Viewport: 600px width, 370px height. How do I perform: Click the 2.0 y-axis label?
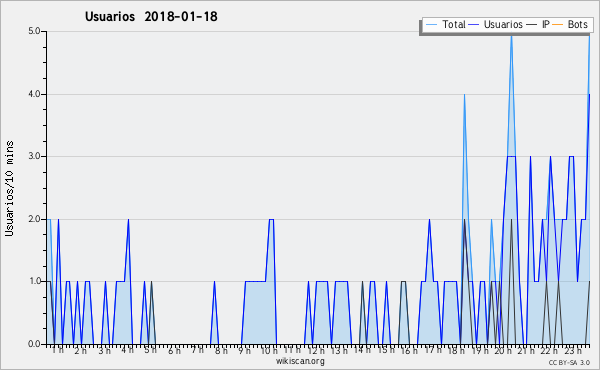point(34,219)
